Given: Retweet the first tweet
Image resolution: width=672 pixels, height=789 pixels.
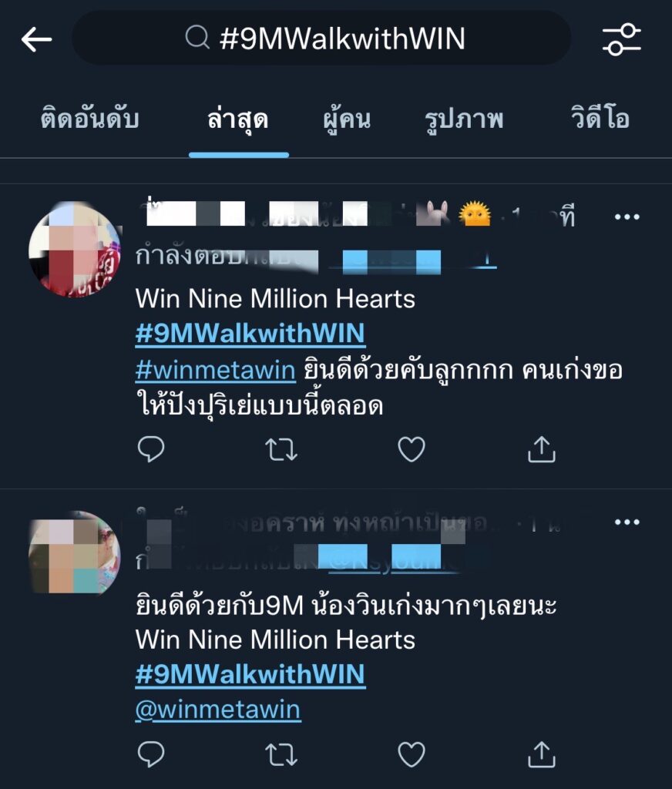Looking at the screenshot, I should click(x=281, y=449).
